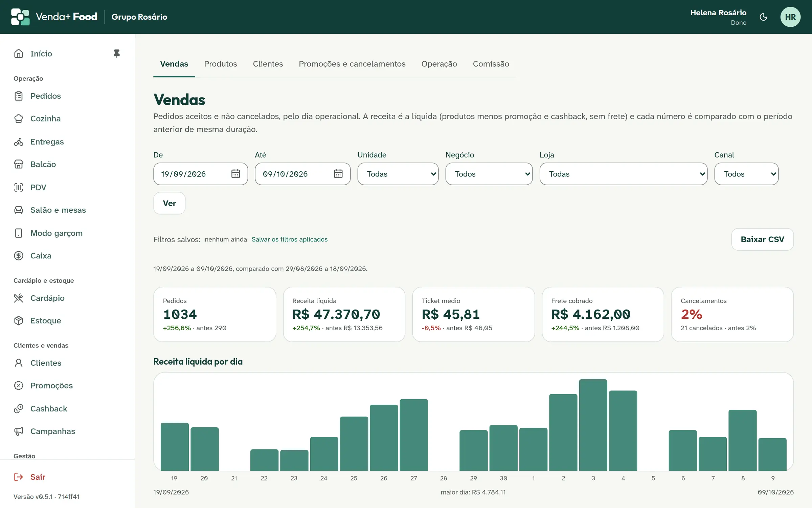This screenshot has height=508, width=812.
Task: Click the pin icon next to Início
Action: tap(116, 54)
